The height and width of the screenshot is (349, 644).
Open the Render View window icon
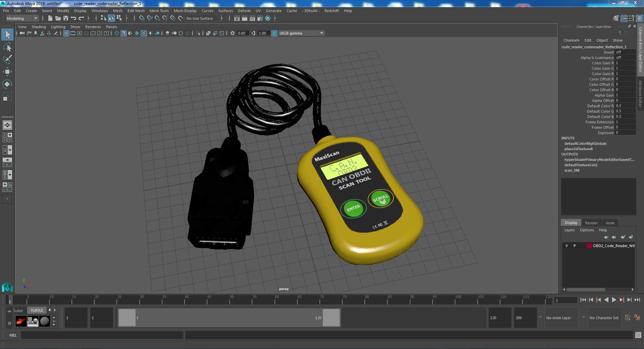[237, 18]
